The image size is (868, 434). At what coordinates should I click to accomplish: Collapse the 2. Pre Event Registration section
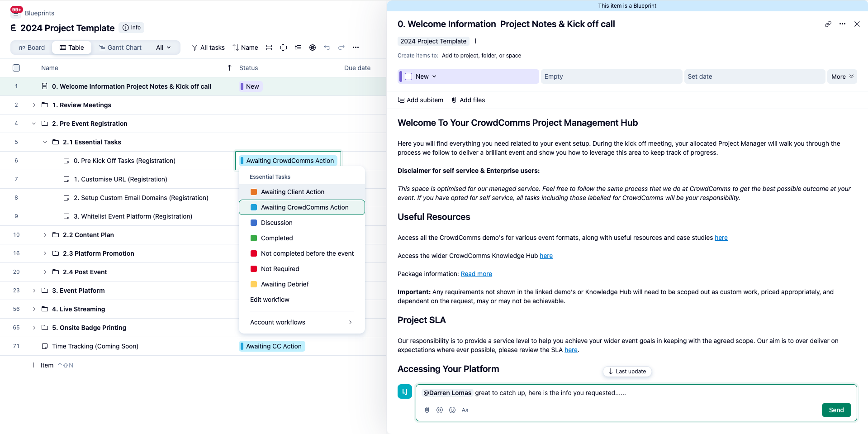(x=33, y=123)
